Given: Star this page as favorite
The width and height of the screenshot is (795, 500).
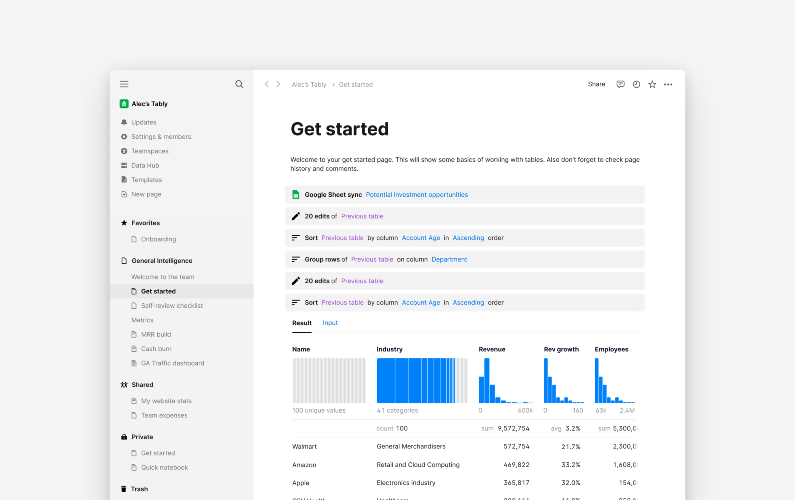Looking at the screenshot, I should [652, 84].
